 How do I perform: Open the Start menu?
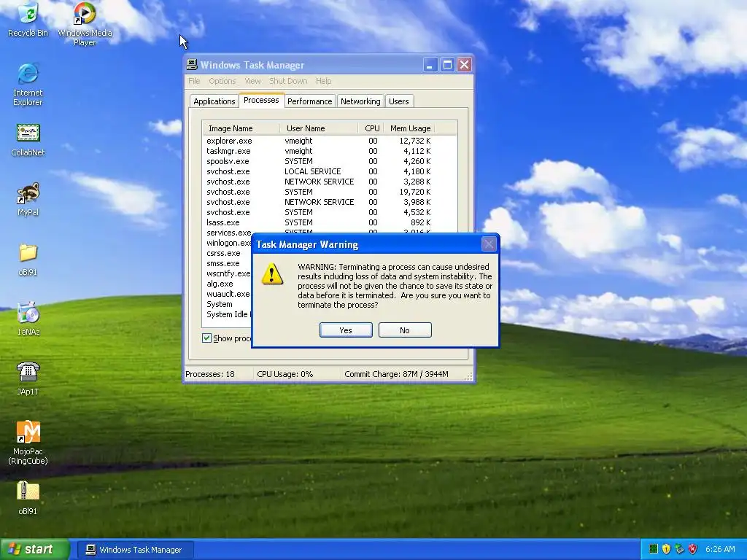(34, 549)
